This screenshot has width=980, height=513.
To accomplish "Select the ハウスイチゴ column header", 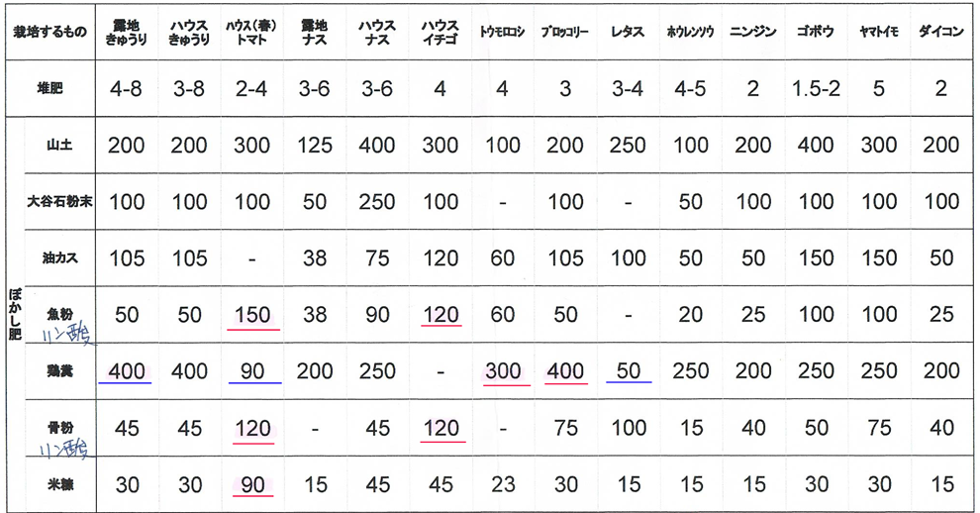I will coord(440,31).
